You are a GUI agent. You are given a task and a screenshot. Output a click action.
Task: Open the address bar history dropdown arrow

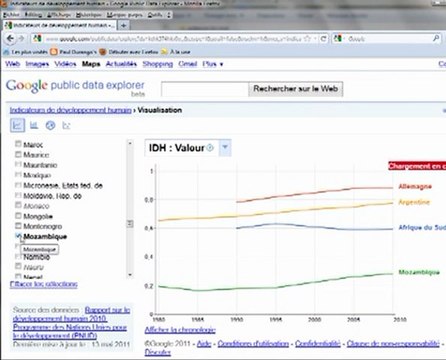point(315,39)
